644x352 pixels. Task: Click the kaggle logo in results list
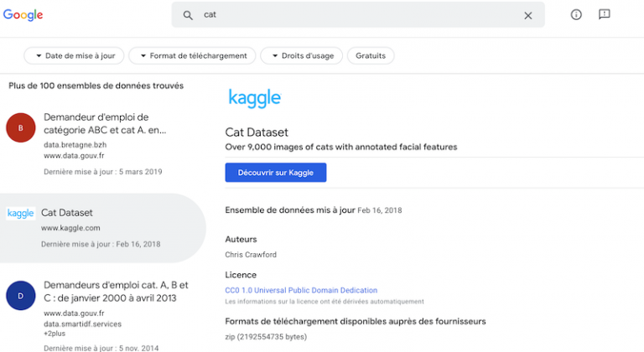(x=21, y=214)
